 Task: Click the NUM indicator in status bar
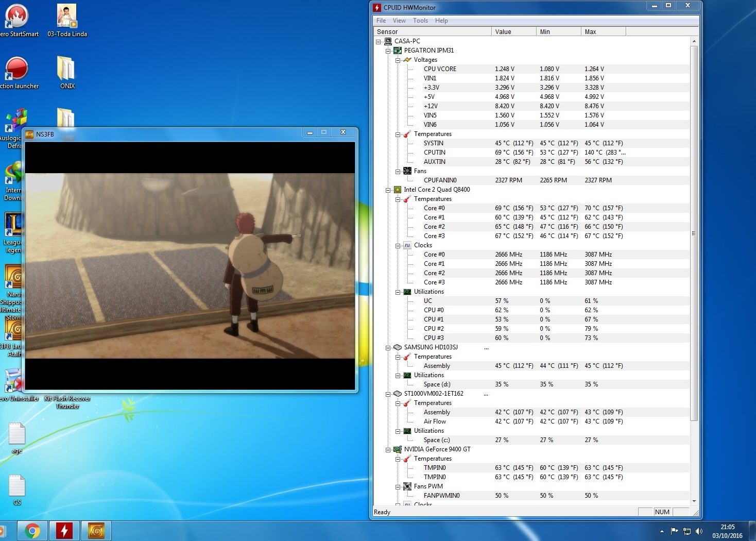pyautogui.click(x=662, y=512)
